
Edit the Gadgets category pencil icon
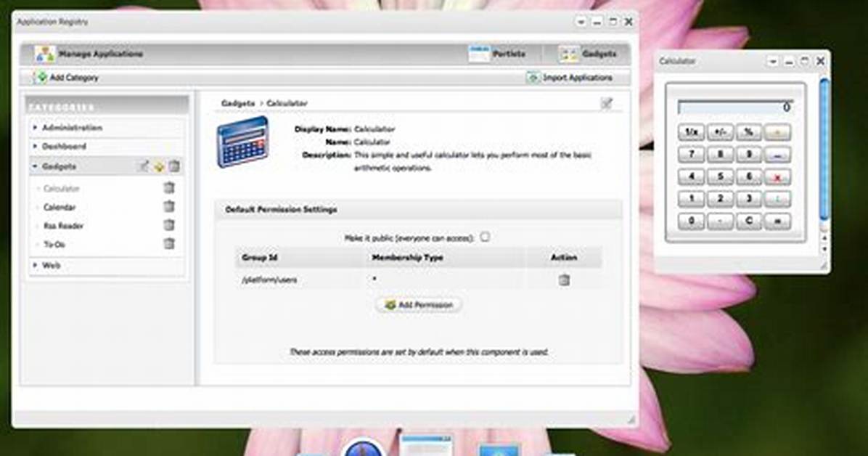click(x=144, y=166)
